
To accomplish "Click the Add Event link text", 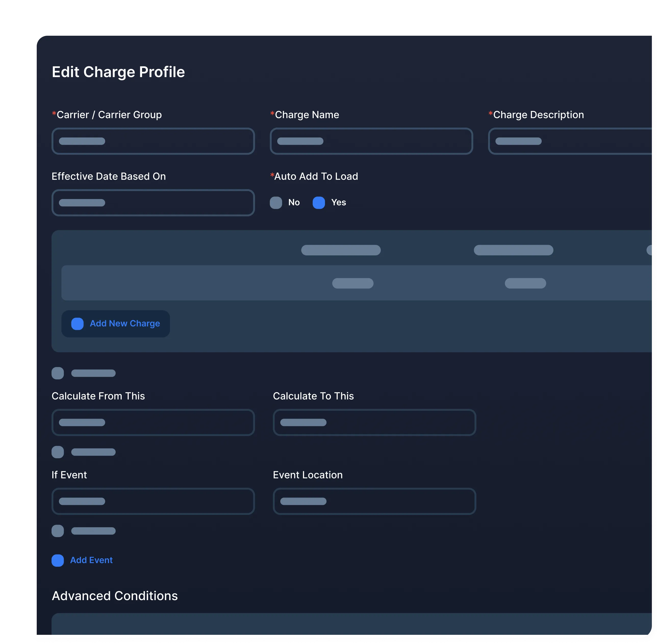I will pyautogui.click(x=91, y=561).
